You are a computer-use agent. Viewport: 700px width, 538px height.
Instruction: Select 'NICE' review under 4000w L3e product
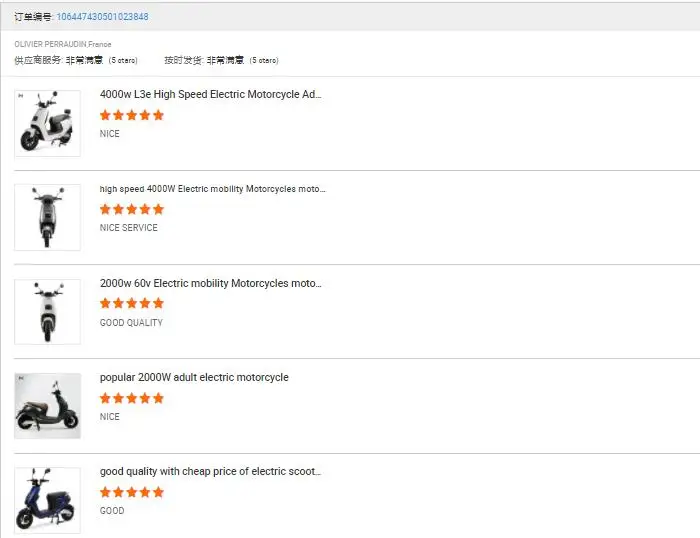tap(110, 134)
